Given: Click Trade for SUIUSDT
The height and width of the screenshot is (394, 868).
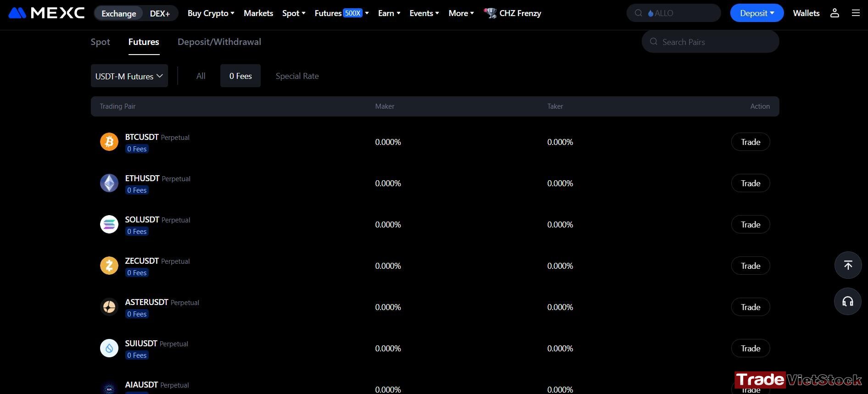Looking at the screenshot, I should coord(750,348).
